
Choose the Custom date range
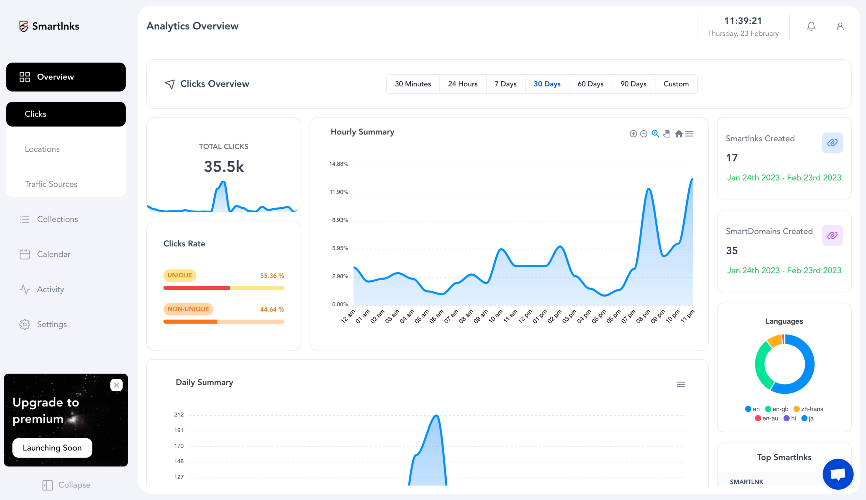tap(676, 84)
